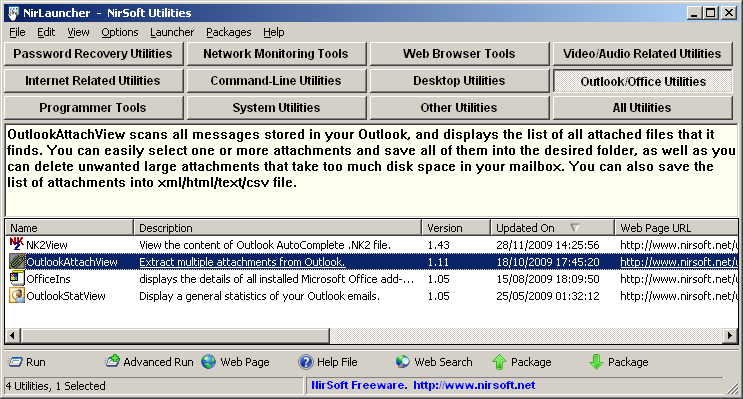Select the NK2View row name
Image resolution: width=743 pixels, height=399 pixels.
click(46, 245)
